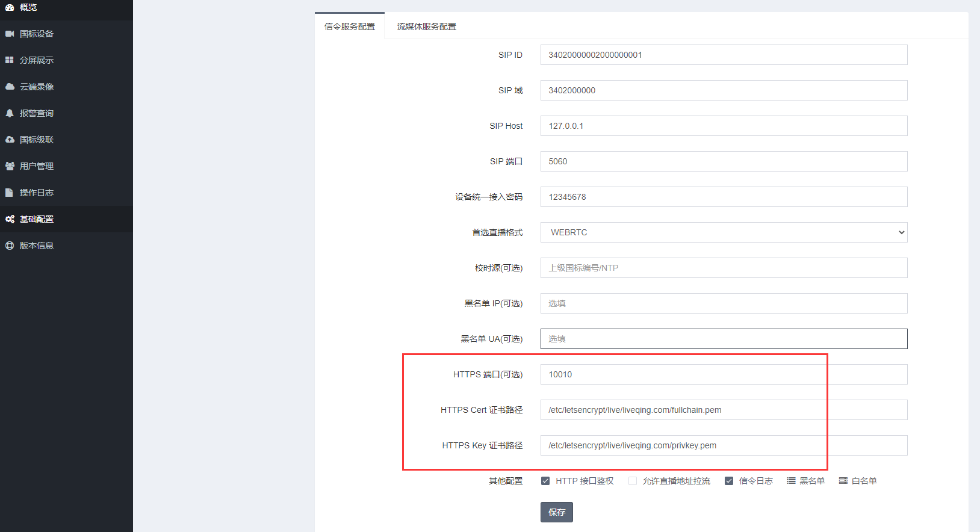This screenshot has height=532, width=980.
Task: Switch to 流媒体服务配置 tab
Action: [x=427, y=26]
